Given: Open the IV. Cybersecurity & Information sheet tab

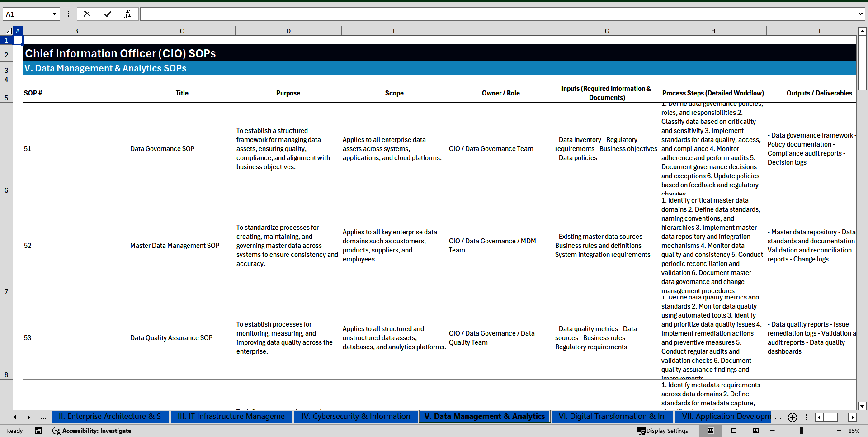Looking at the screenshot, I should click(x=356, y=416).
